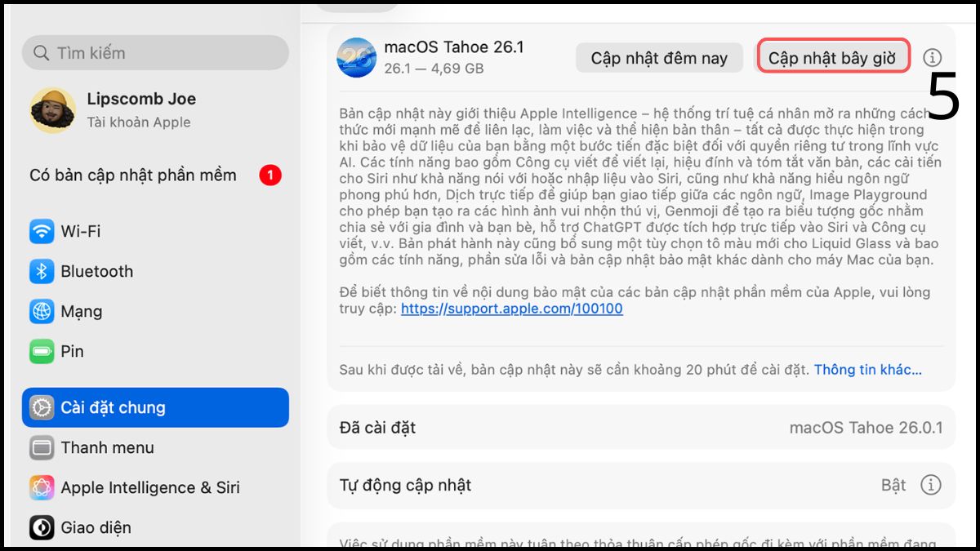Screen dimensions: 980x551
Task: Select the Cài đặt chung gear icon
Action: coord(42,407)
